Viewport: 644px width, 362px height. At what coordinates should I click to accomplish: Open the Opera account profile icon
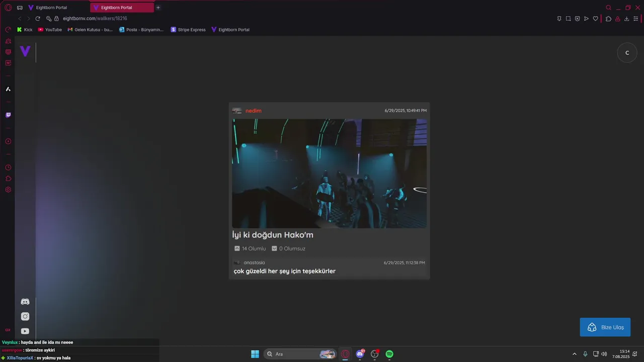(x=617, y=19)
